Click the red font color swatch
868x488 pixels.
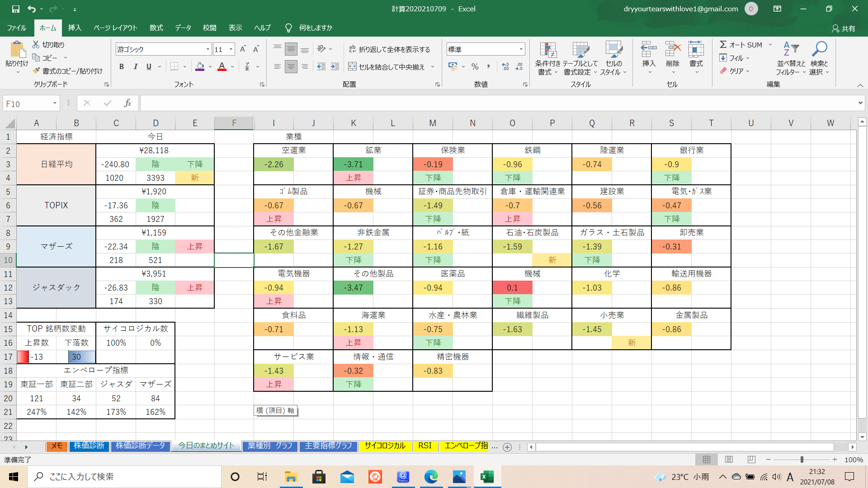222,67
